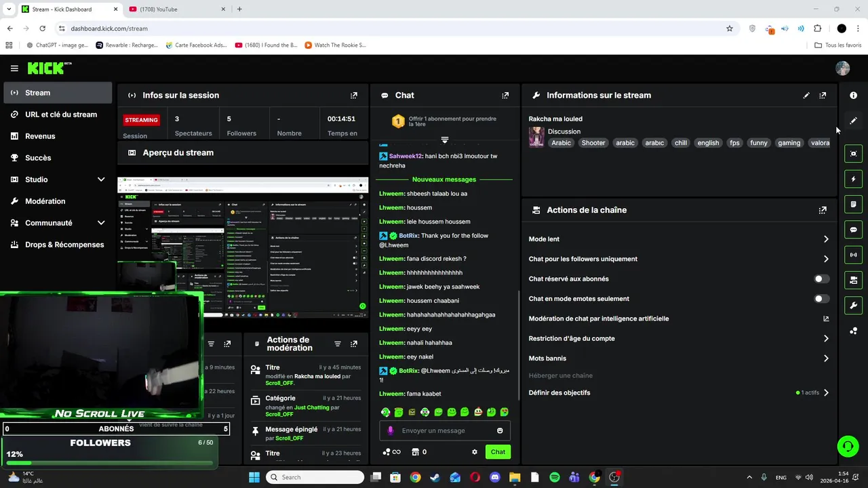868x488 pixels.
Task: Open the user avatar menu
Action: [843, 68]
